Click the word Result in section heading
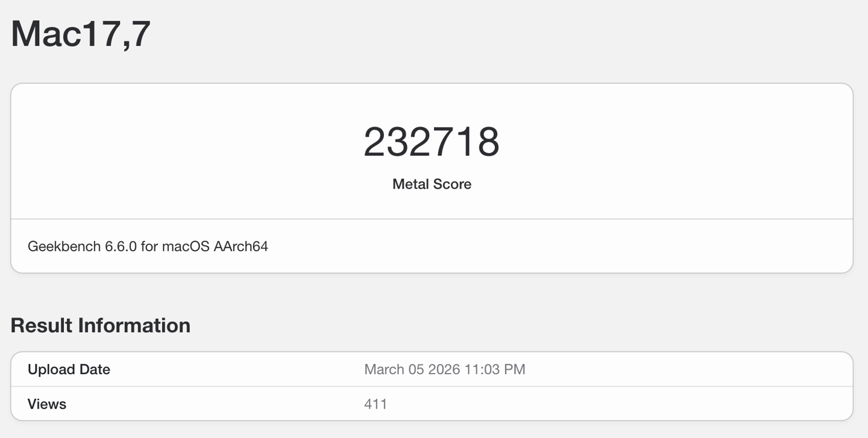This screenshot has width=868, height=438. pyautogui.click(x=39, y=325)
